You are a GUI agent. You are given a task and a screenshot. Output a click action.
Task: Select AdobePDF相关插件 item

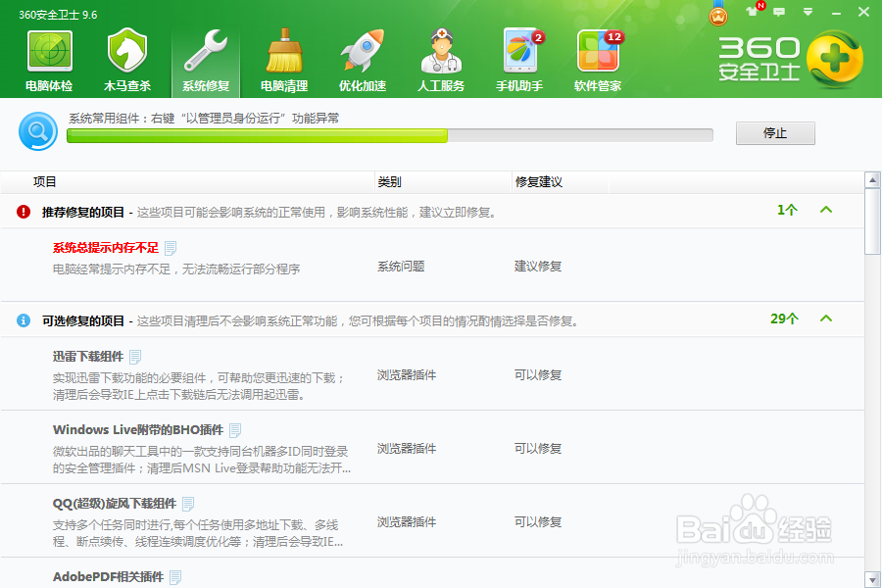click(108, 577)
